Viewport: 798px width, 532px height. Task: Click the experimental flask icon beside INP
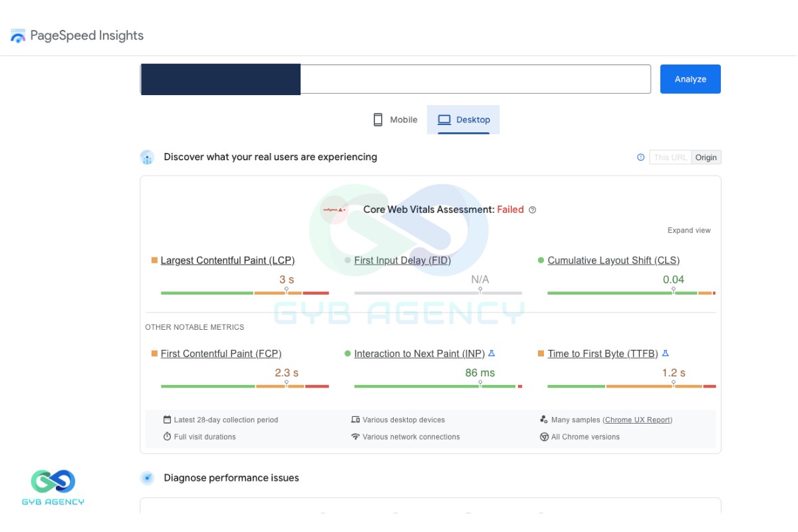491,354
